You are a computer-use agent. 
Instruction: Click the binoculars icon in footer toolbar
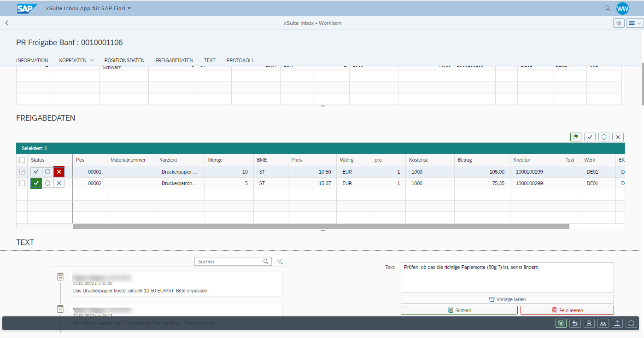point(603,323)
